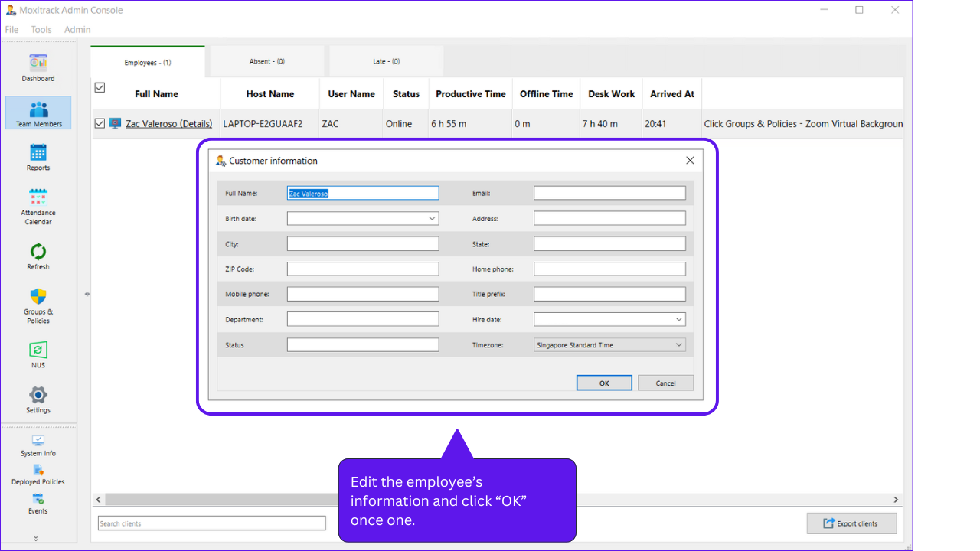Click OK in Customer information dialog
The image size is (980, 551).
(x=604, y=383)
